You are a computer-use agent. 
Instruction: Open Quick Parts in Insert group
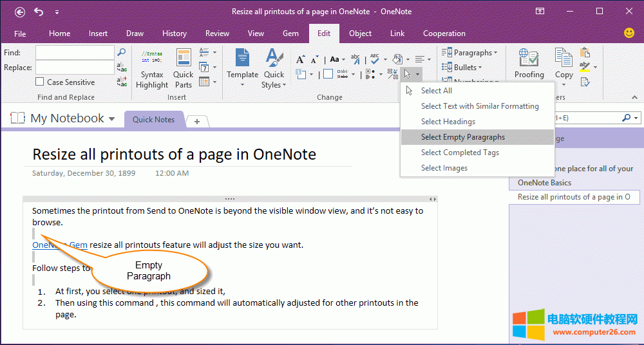point(184,69)
